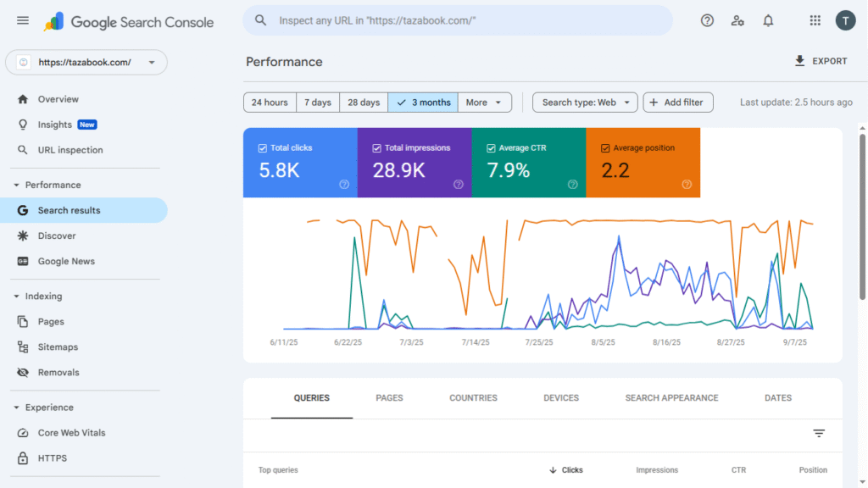Open the Search type: Web dropdown
Screen dimensions: 868x488
pos(585,103)
